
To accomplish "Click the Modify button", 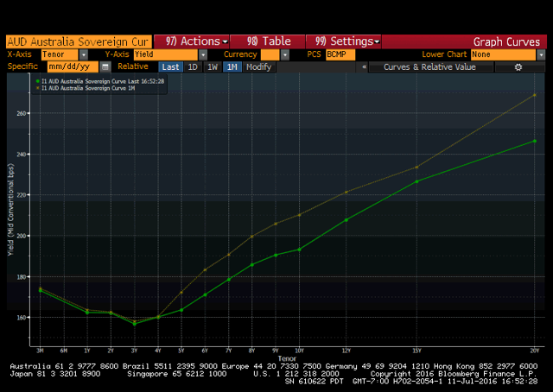I will point(258,67).
